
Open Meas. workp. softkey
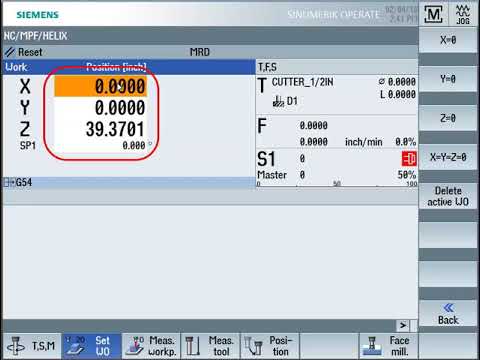151,346
